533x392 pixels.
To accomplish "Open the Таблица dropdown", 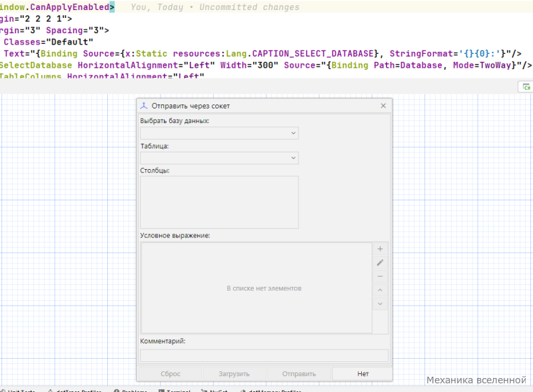I will pos(219,158).
